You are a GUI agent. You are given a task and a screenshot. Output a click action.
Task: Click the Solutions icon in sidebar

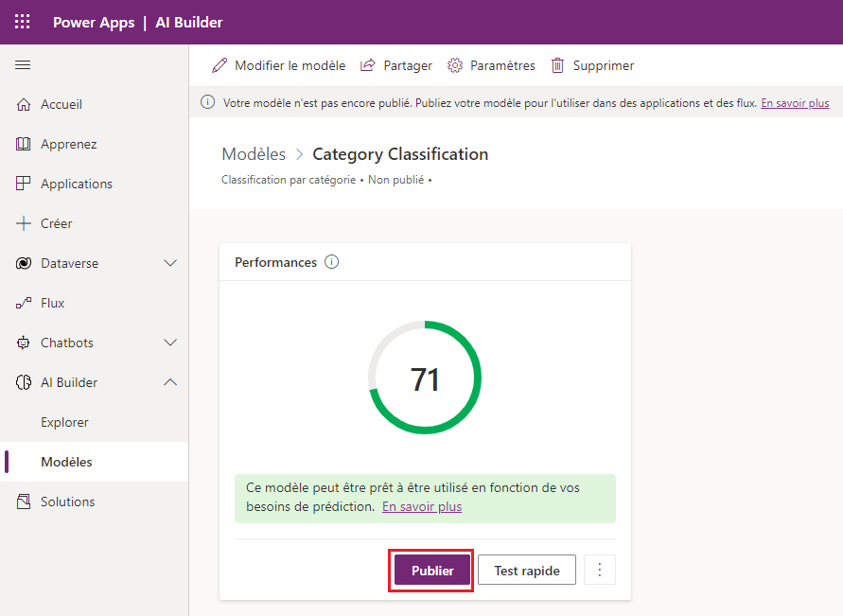(23, 502)
